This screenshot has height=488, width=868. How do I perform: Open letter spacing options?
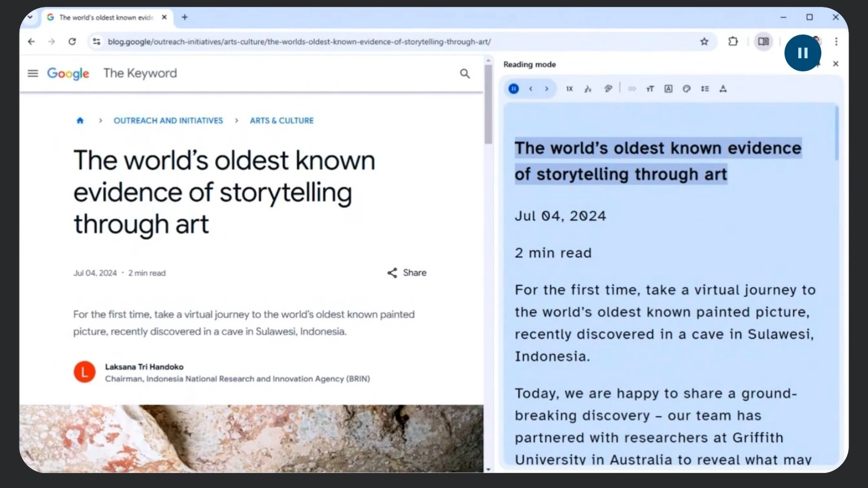pyautogui.click(x=723, y=89)
